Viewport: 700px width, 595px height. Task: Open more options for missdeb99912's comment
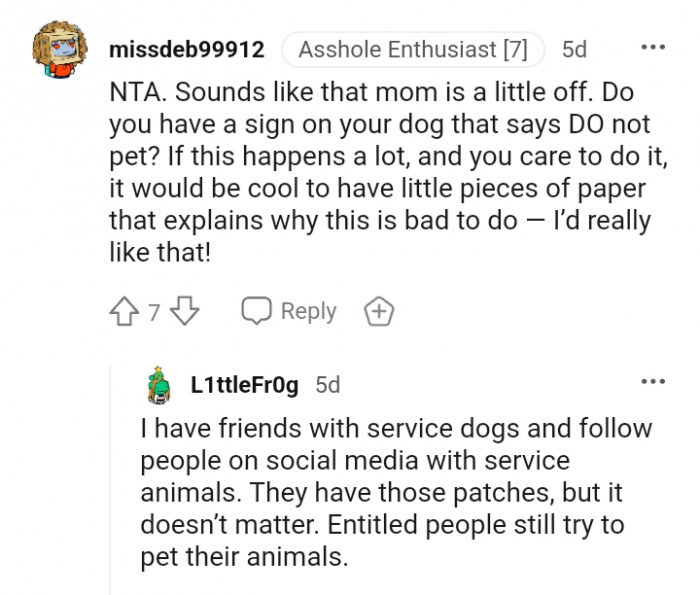(652, 48)
